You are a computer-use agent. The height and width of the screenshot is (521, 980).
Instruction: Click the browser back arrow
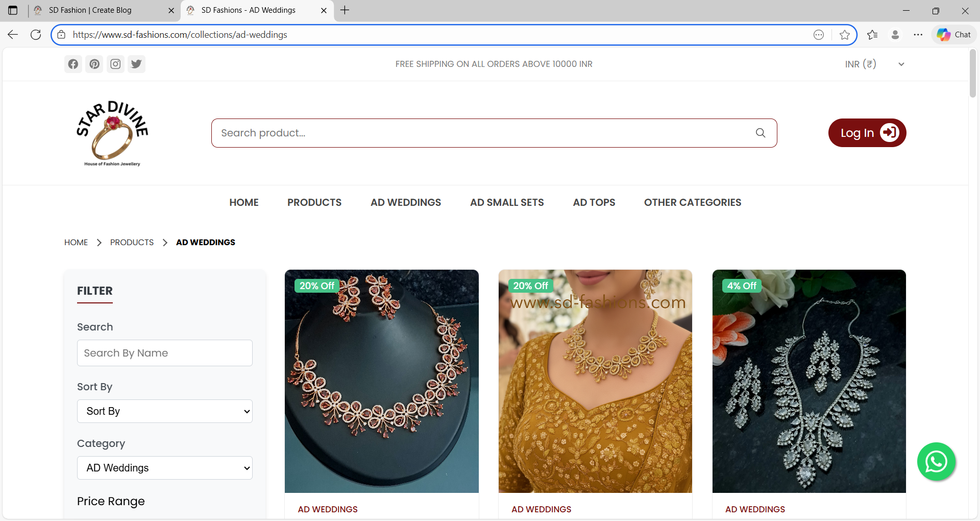click(x=12, y=34)
